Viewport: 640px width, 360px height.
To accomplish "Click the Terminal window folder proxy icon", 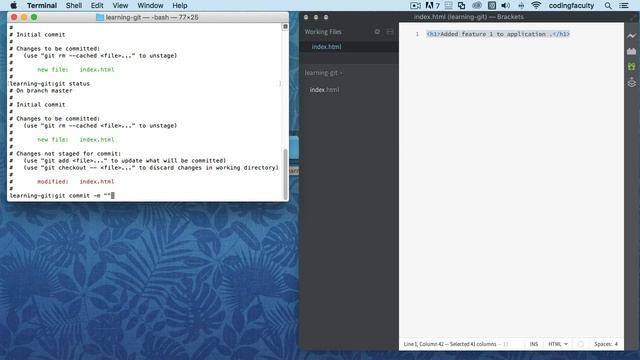I will click(x=100, y=17).
